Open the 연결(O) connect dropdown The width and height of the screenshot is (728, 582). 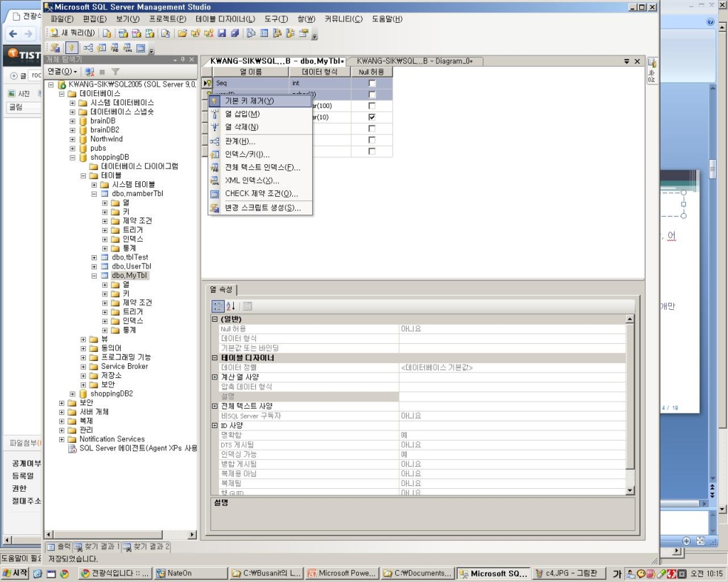click(x=63, y=72)
